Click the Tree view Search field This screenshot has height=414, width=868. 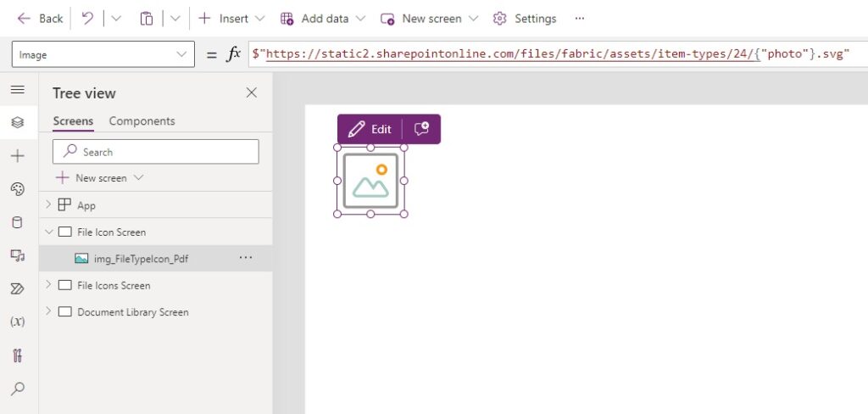pyautogui.click(x=156, y=152)
